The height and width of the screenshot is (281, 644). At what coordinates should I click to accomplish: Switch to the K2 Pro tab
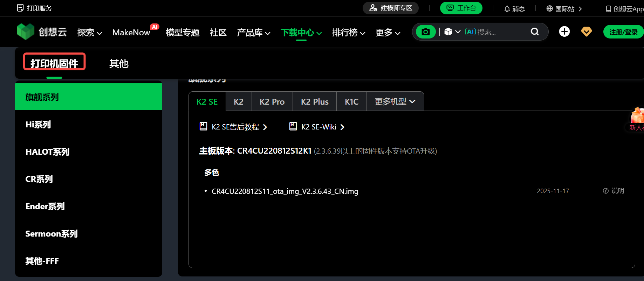tap(272, 101)
